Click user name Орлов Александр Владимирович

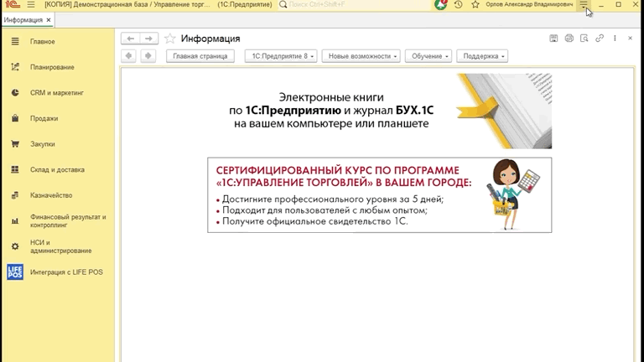[529, 4]
